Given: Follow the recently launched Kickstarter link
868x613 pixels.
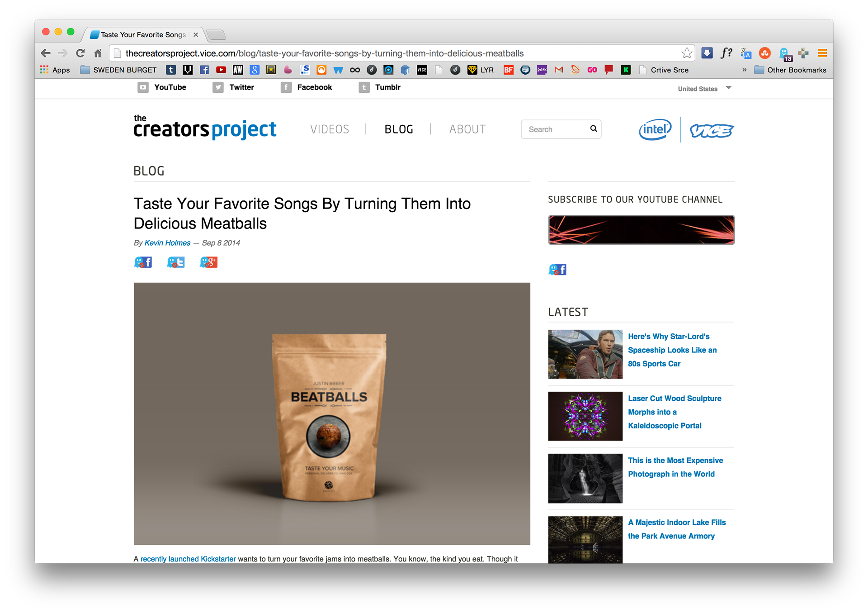Looking at the screenshot, I should point(188,559).
